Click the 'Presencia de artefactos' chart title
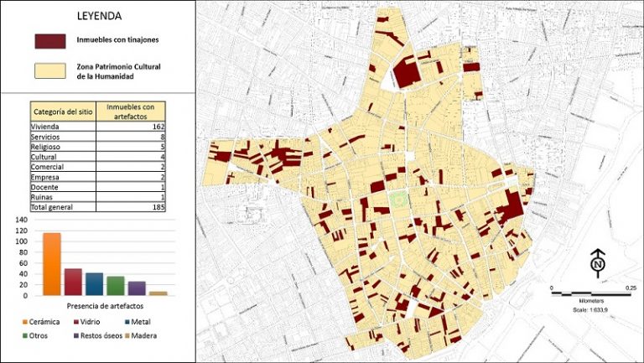 coord(105,306)
